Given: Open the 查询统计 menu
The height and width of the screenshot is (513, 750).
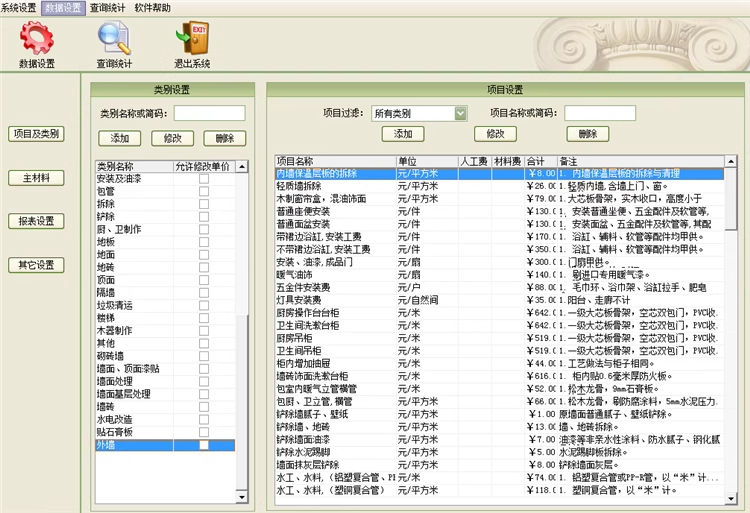Looking at the screenshot, I should tap(108, 8).
